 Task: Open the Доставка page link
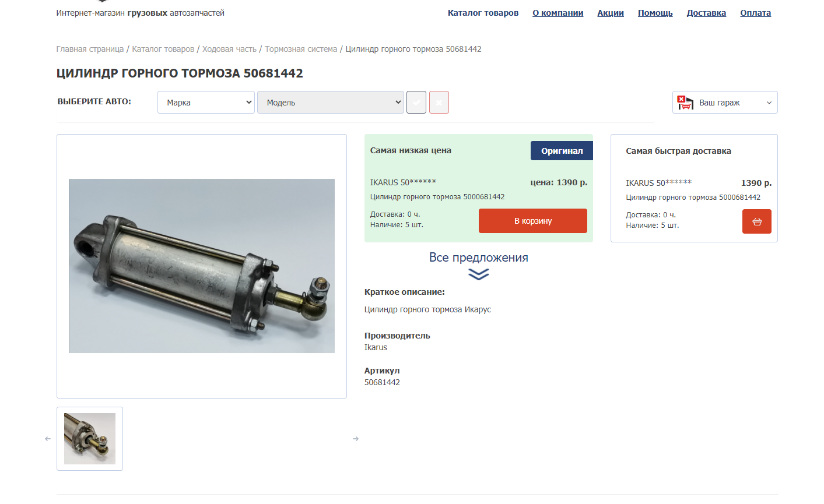706,13
